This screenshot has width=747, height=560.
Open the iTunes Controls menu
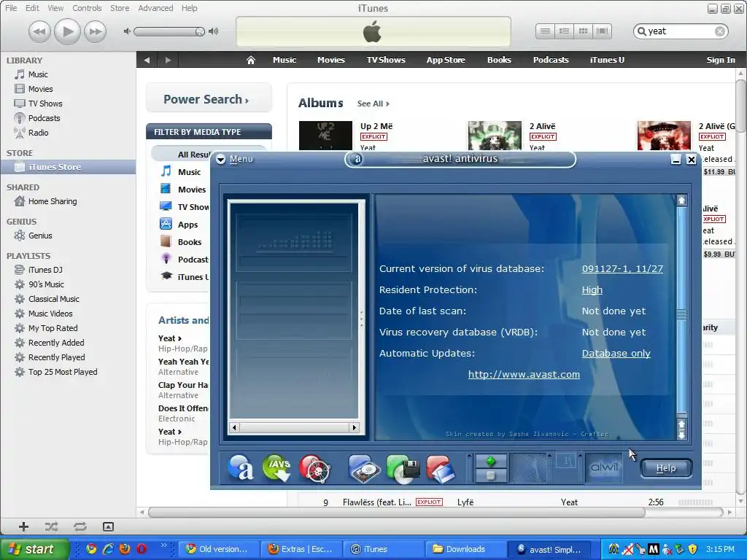pyautogui.click(x=87, y=8)
